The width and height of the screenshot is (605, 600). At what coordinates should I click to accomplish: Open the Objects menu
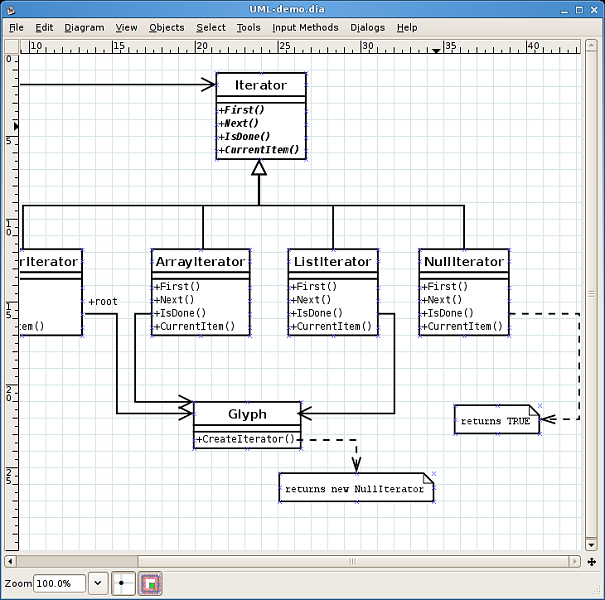pyautogui.click(x=166, y=27)
